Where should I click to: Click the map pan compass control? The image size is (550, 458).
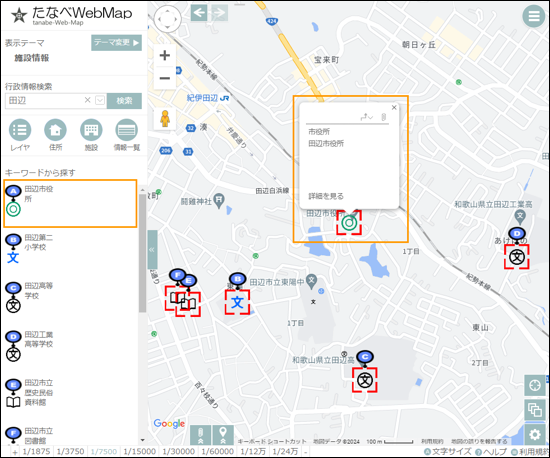coord(168,19)
